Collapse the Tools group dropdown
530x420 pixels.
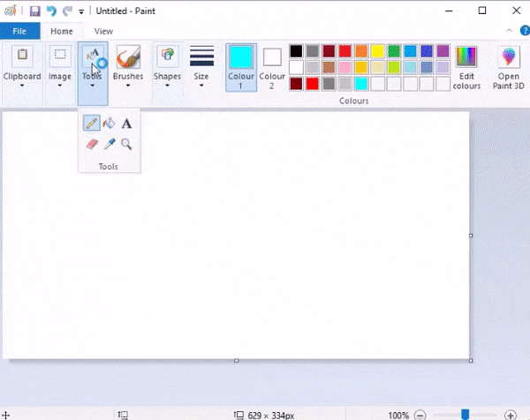93,73
